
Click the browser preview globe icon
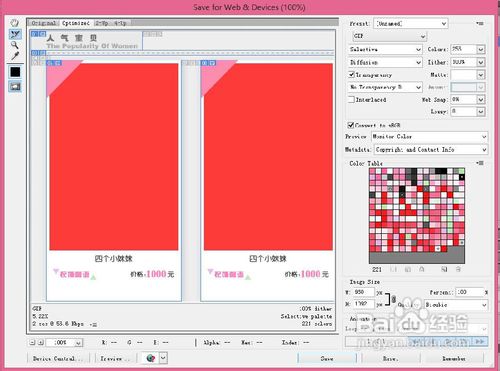point(151,358)
